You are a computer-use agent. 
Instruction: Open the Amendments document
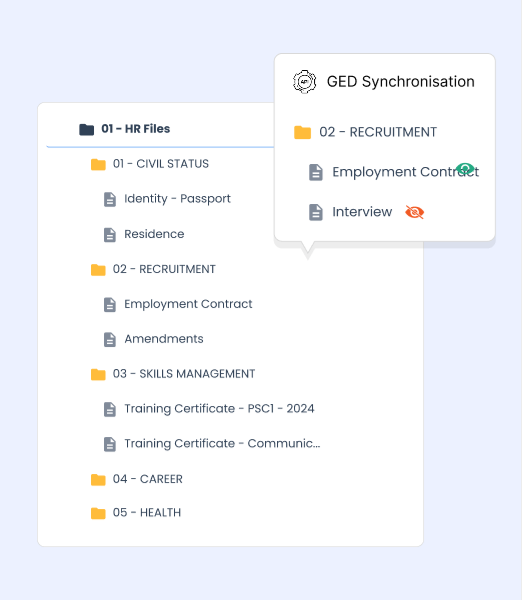(x=163, y=339)
